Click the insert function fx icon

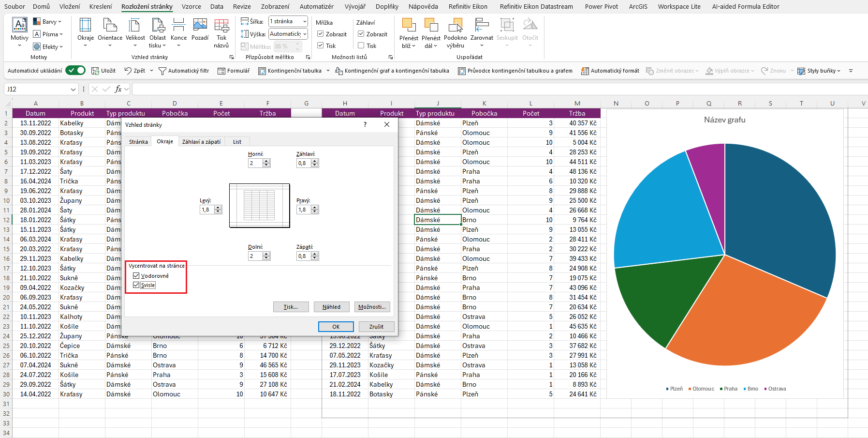tap(118, 89)
